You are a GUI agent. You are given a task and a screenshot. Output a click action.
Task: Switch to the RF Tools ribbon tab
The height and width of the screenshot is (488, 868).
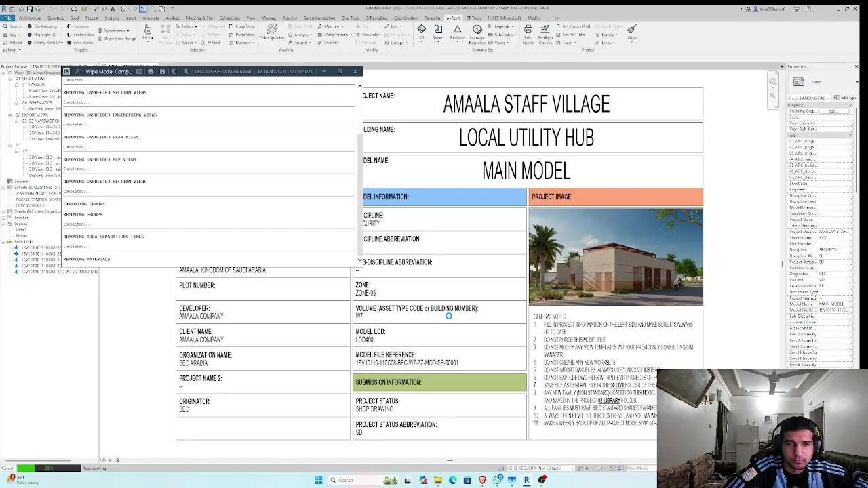pyautogui.click(x=473, y=18)
